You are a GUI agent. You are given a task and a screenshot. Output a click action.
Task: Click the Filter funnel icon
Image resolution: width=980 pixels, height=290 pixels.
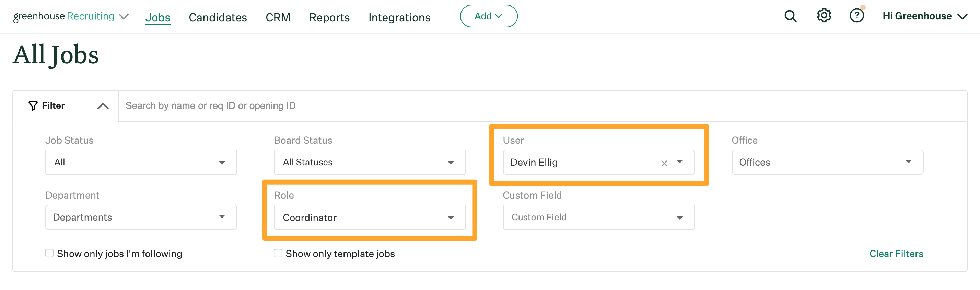pyautogui.click(x=33, y=106)
